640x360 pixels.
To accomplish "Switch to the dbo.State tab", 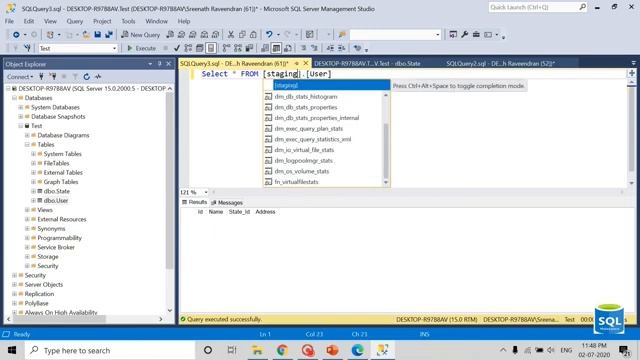I will (367, 64).
